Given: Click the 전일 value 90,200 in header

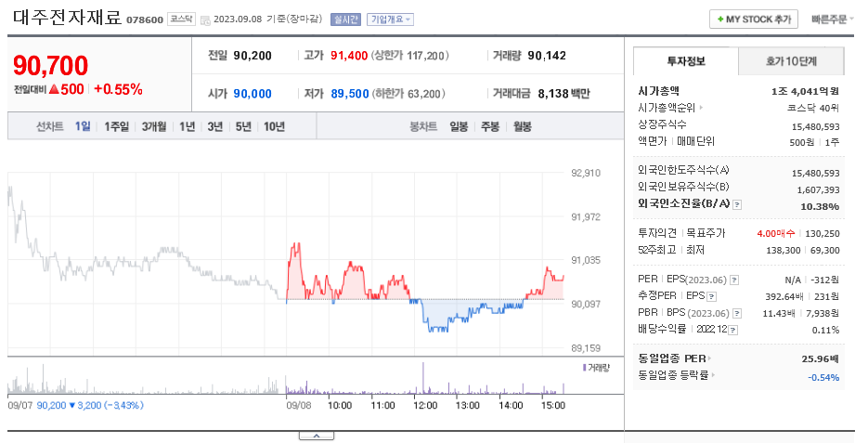Looking at the screenshot, I should [x=253, y=56].
